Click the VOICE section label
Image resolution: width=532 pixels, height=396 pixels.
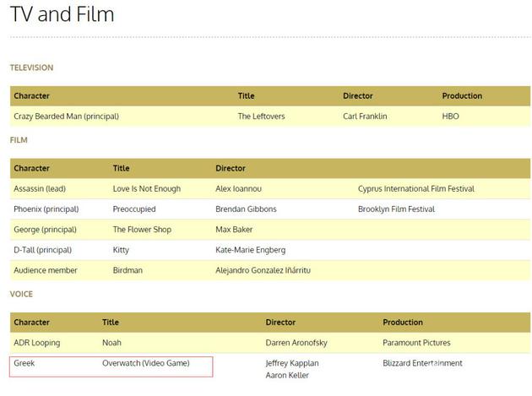[21, 294]
